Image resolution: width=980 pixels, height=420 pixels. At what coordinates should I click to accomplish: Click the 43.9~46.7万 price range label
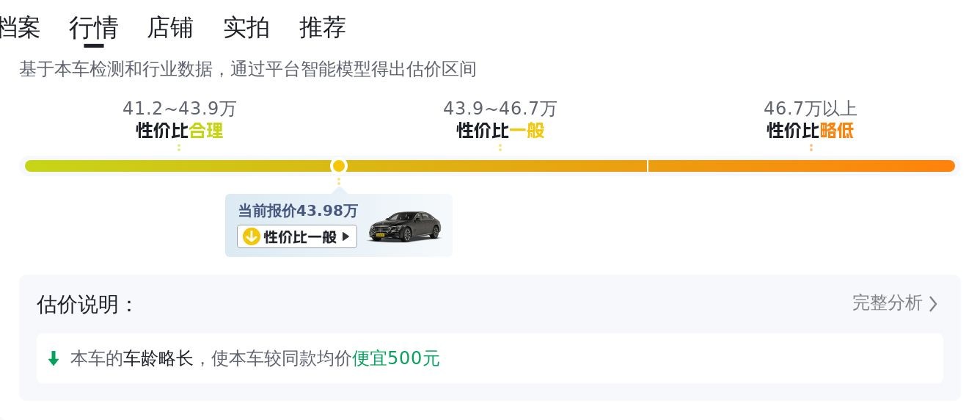(x=500, y=109)
